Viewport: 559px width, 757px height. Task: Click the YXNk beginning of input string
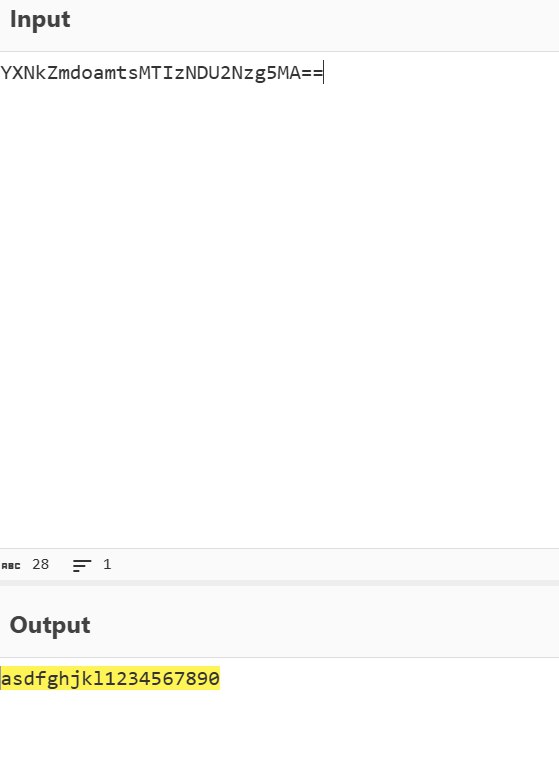(x=24, y=73)
